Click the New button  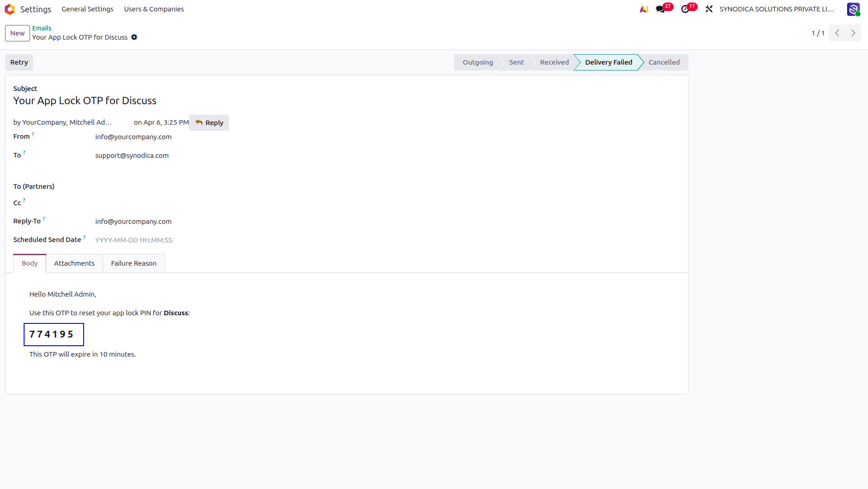point(17,33)
